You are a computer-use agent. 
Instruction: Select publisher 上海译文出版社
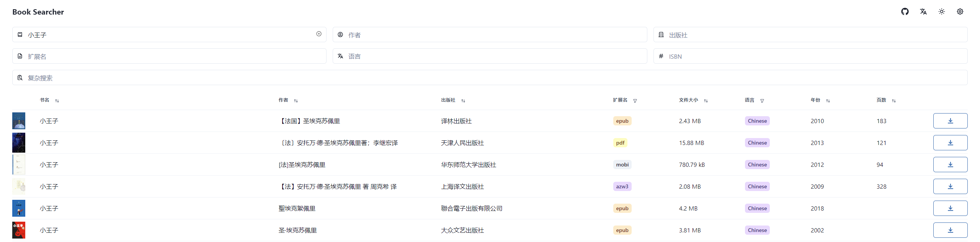[x=462, y=186]
